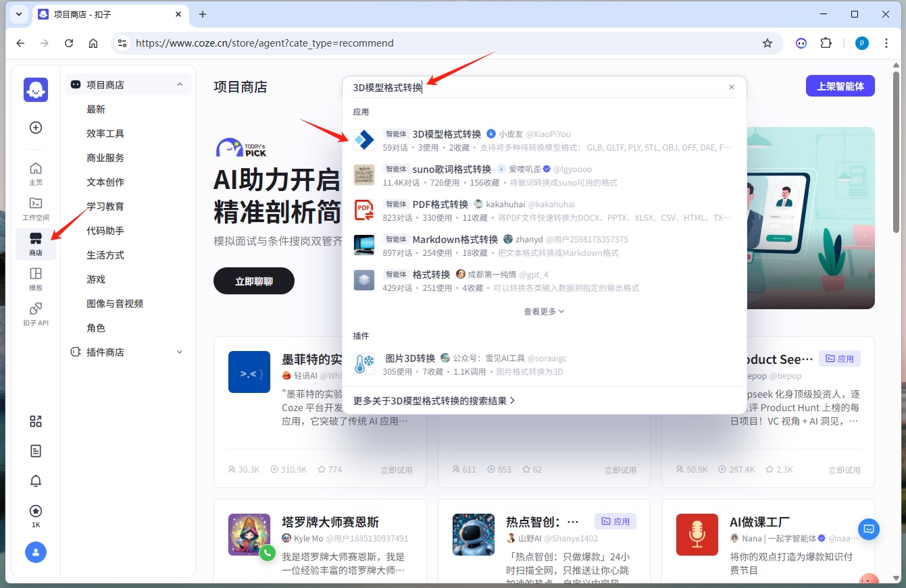Click the Markdown格式转换 monitor icon
Screen dimensions: 906x588
click(364, 245)
